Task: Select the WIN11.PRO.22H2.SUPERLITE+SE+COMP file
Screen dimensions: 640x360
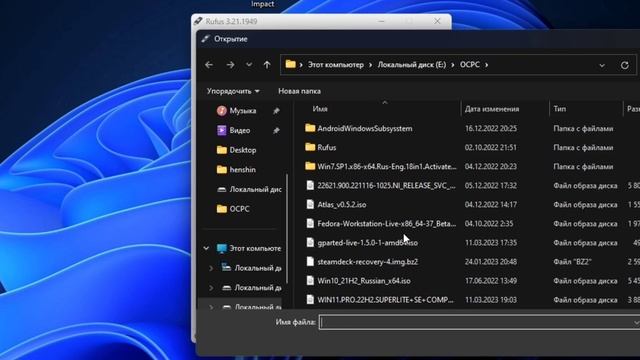Action: 385,300
